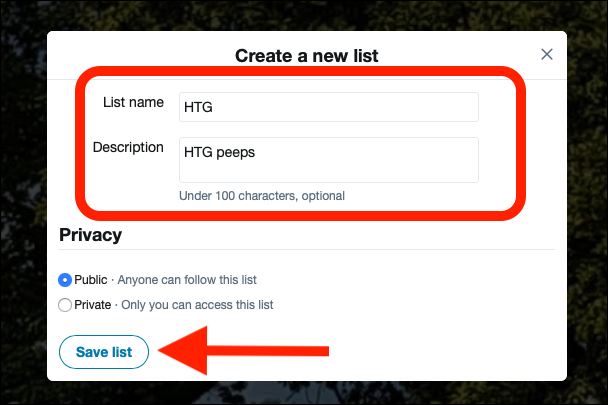Screen dimensions: 608x405
Task: Click the "HTG peeps" text in Description
Action: [x=217, y=152]
